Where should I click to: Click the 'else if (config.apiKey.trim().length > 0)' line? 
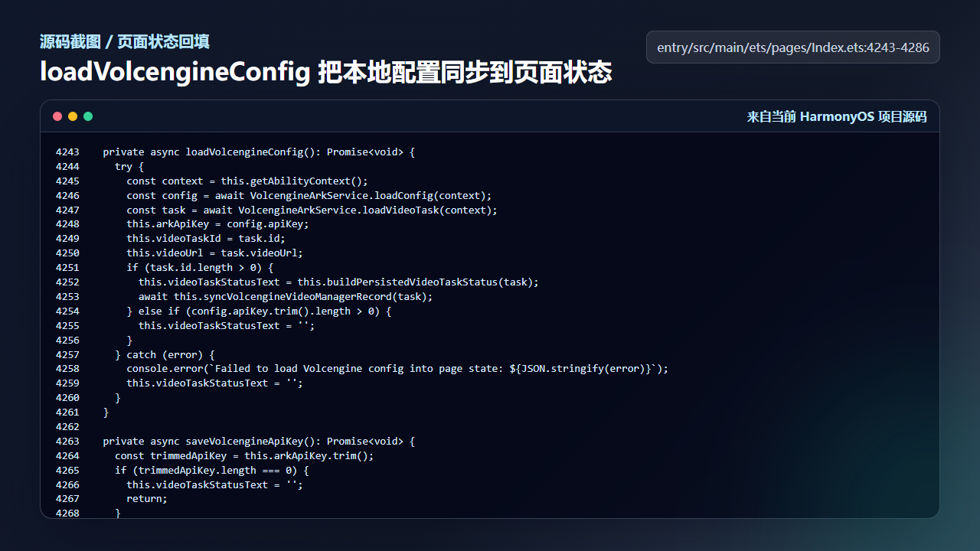click(x=259, y=311)
